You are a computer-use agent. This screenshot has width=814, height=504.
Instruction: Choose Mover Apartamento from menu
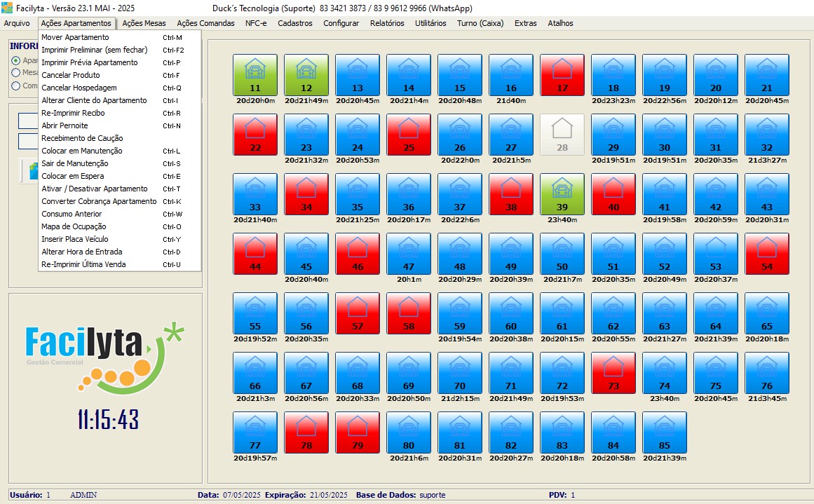click(75, 37)
